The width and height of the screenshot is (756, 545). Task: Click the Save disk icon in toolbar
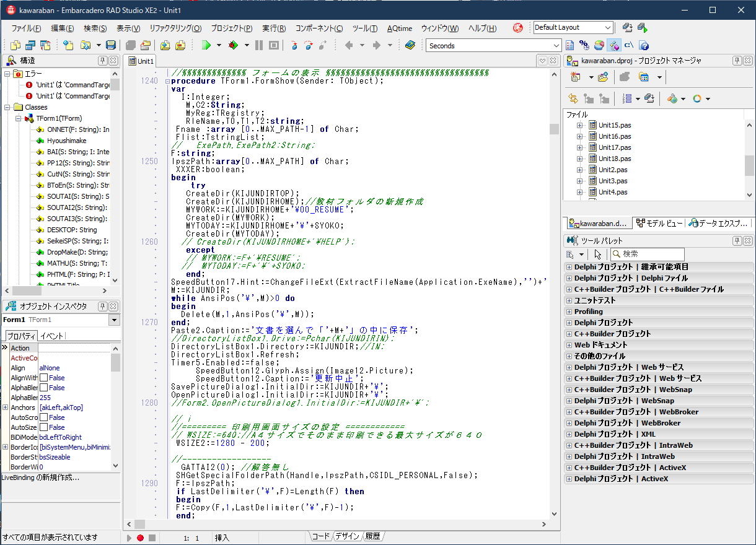[x=110, y=45]
